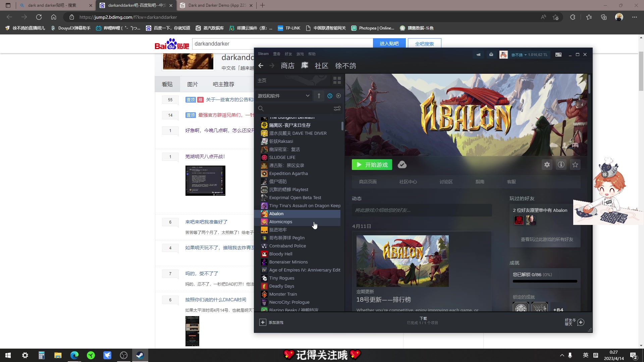Open Steam from the Windows taskbar
Viewport: 644px width, 362px height.
point(140,355)
